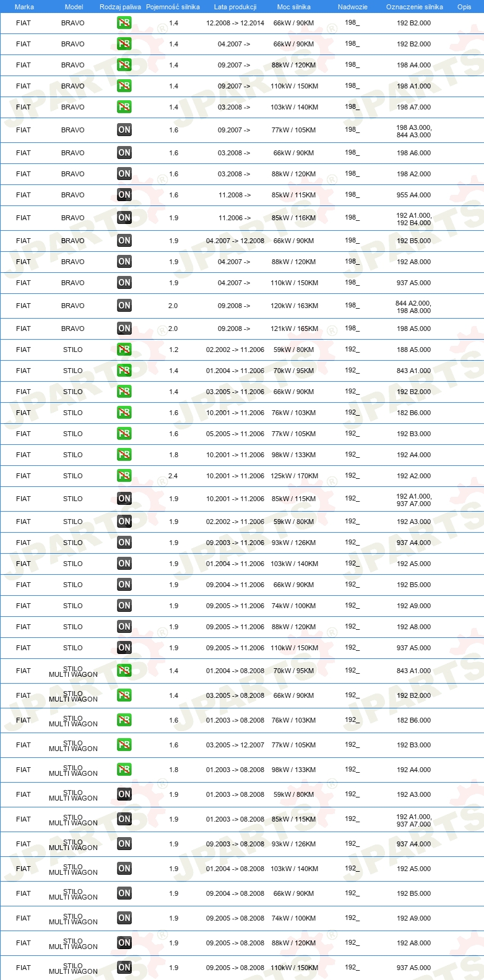The width and height of the screenshot is (484, 980).
Task: Click the petrol icon for Stilo 2.4 125kW/170KM
Action: tap(124, 476)
